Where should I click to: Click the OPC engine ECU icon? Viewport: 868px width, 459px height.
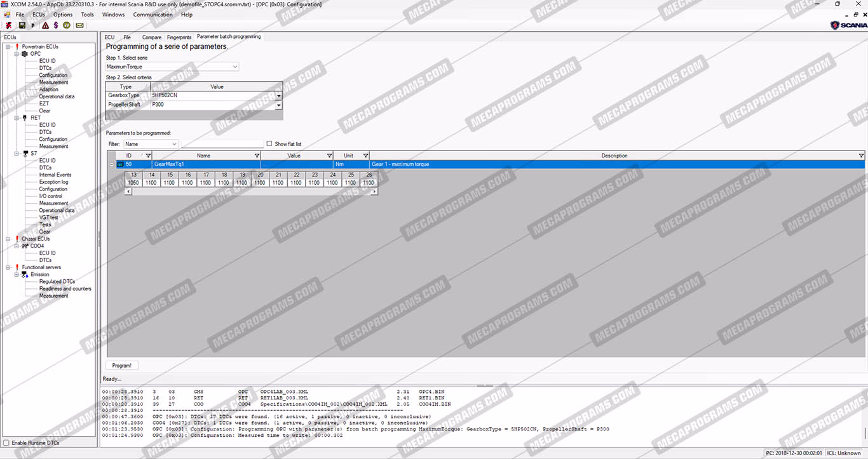pyautogui.click(x=25, y=54)
